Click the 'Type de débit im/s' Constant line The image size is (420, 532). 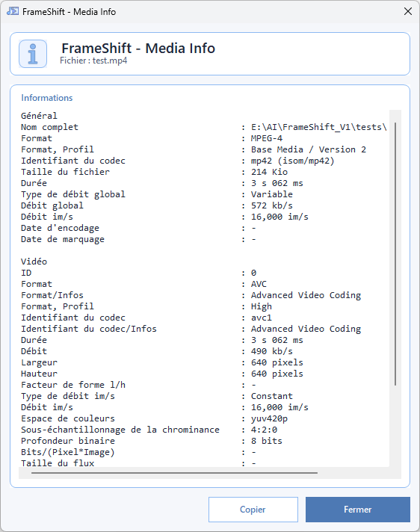pyautogui.click(x=157, y=396)
